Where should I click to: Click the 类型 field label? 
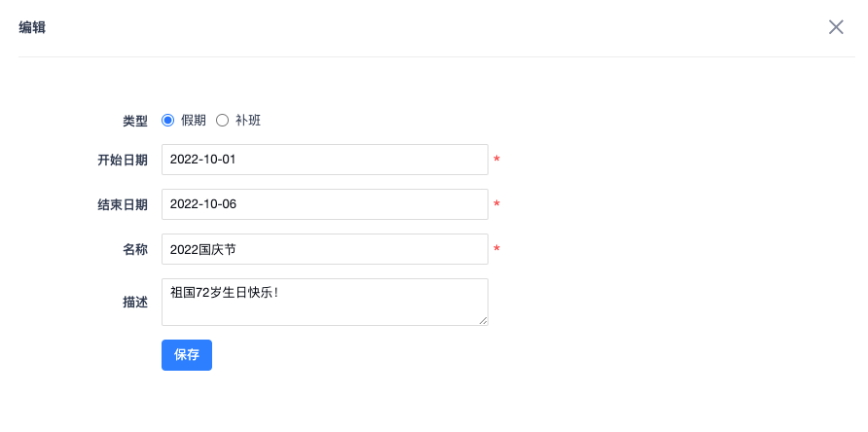pyautogui.click(x=135, y=121)
